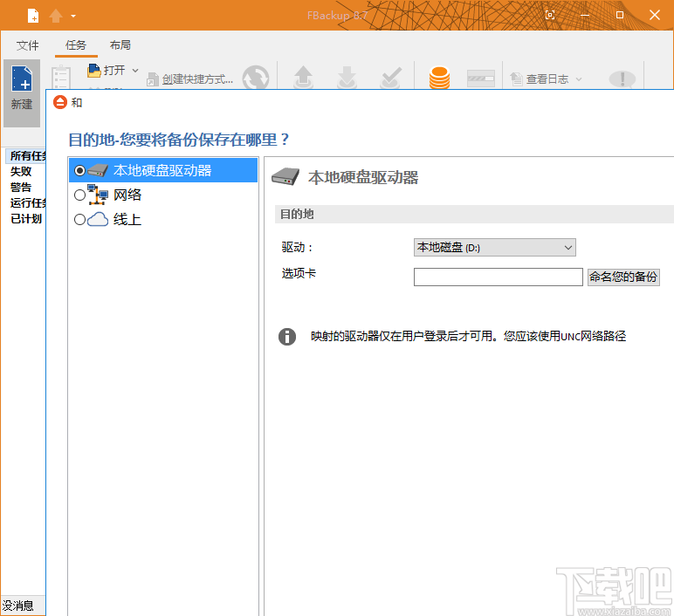Click the 打开 folder icon
674x616 pixels.
(x=93, y=71)
